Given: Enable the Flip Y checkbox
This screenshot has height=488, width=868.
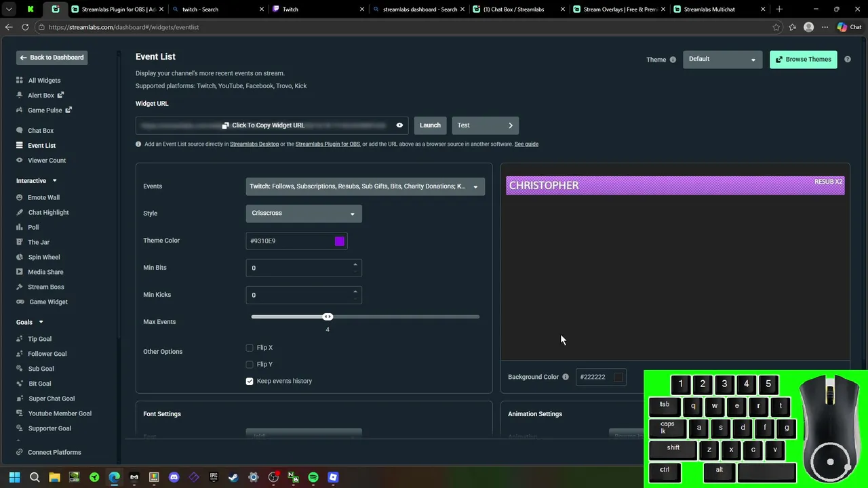Looking at the screenshot, I should (250, 365).
